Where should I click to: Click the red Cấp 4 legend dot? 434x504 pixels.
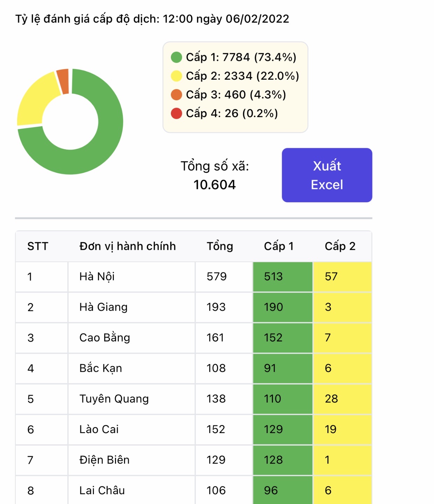176,113
